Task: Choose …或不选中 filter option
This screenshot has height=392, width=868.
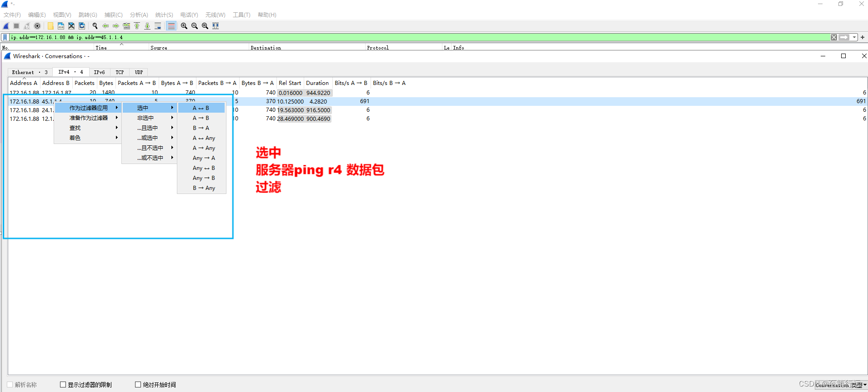Action: coord(150,158)
